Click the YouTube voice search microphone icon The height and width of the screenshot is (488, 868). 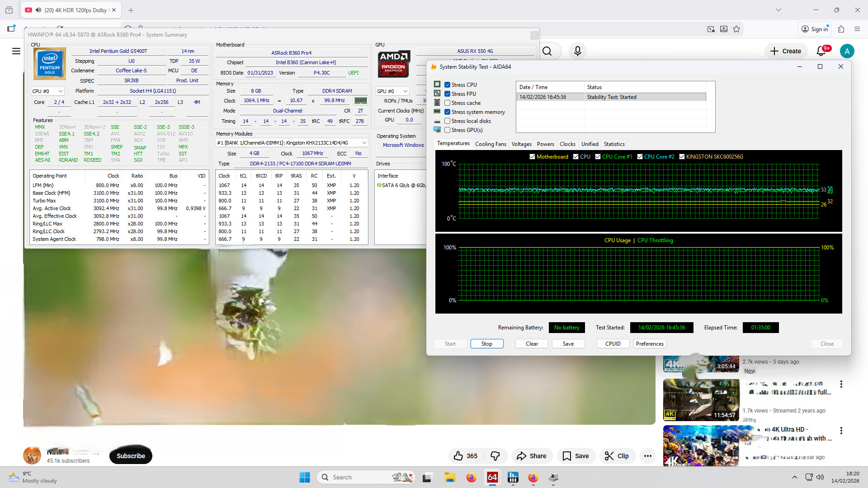pyautogui.click(x=577, y=51)
